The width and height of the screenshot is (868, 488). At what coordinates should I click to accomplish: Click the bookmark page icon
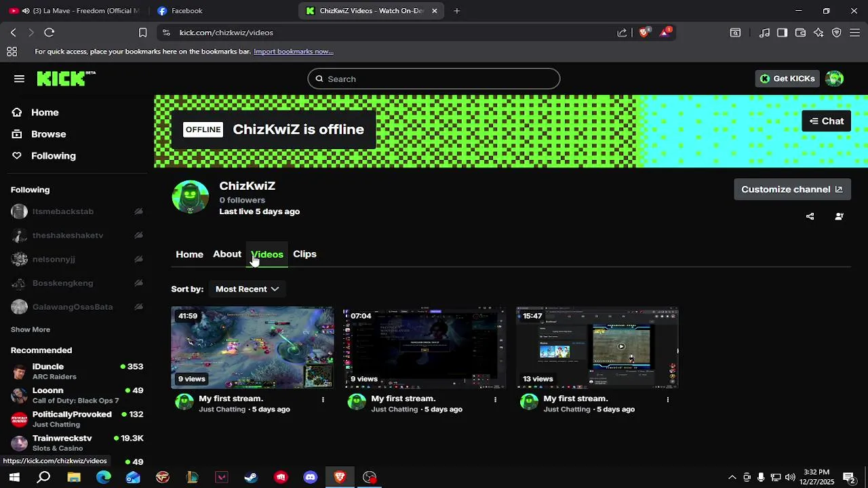pos(142,33)
